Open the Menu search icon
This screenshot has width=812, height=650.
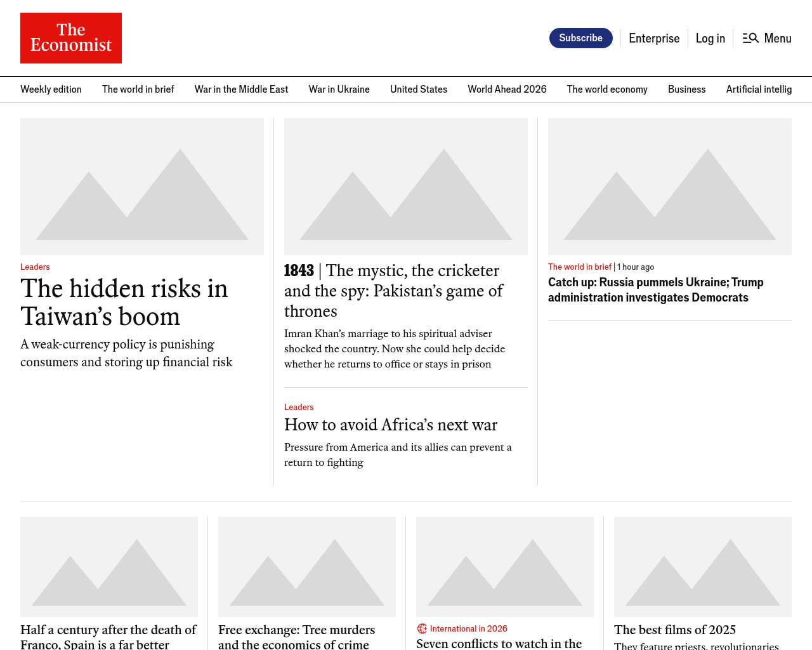[750, 38]
